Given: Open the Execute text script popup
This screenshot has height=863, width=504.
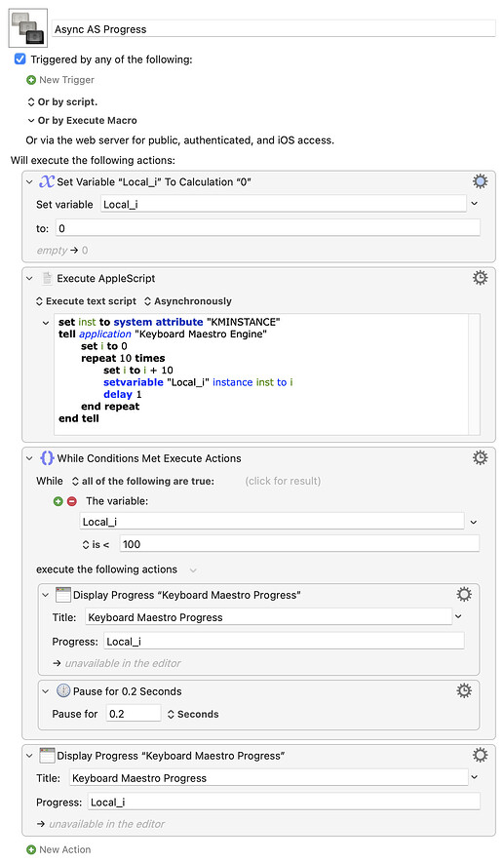Looking at the screenshot, I should pyautogui.click(x=86, y=301).
